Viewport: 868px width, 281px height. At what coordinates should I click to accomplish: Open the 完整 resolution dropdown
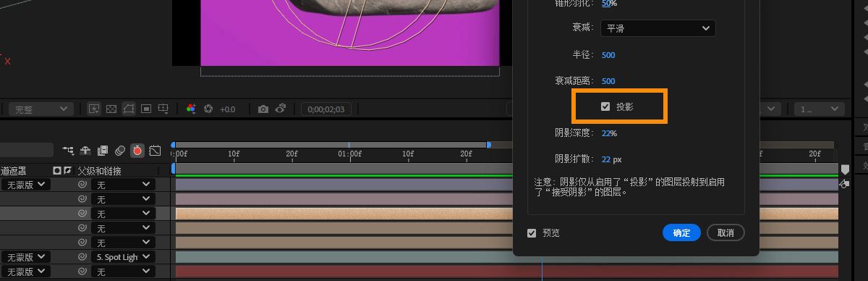[x=41, y=109]
